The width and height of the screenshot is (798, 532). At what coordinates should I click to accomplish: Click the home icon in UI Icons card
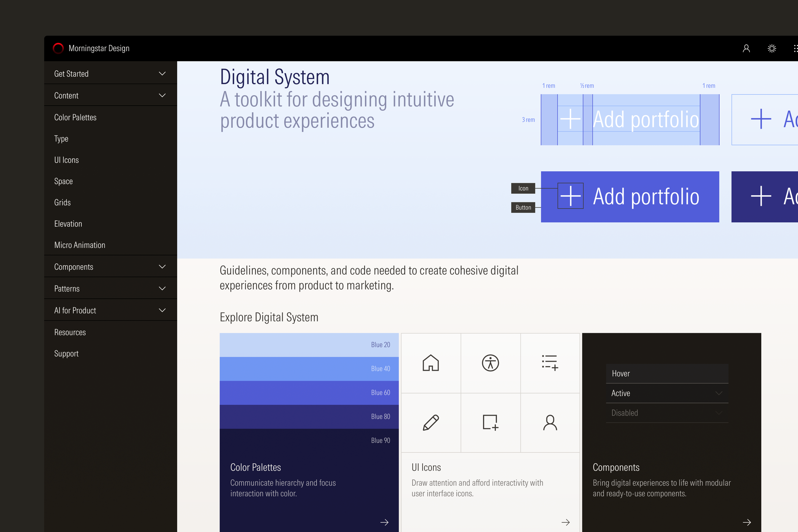point(431,363)
